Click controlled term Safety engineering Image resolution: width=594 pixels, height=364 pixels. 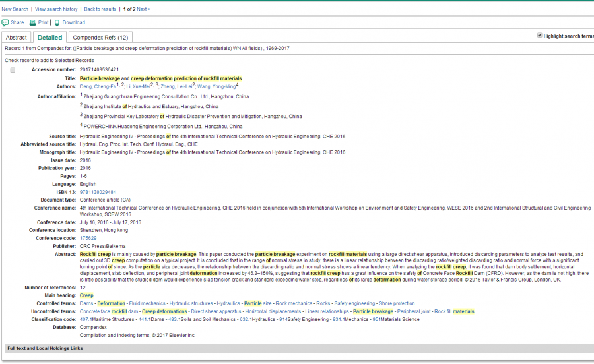pyautogui.click(x=354, y=303)
